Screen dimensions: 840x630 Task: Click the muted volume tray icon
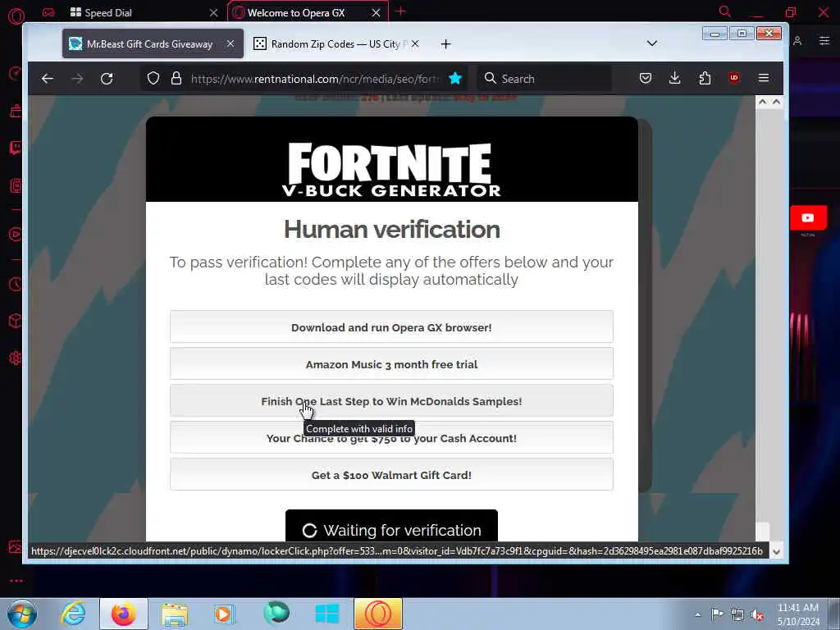pyautogui.click(x=757, y=614)
